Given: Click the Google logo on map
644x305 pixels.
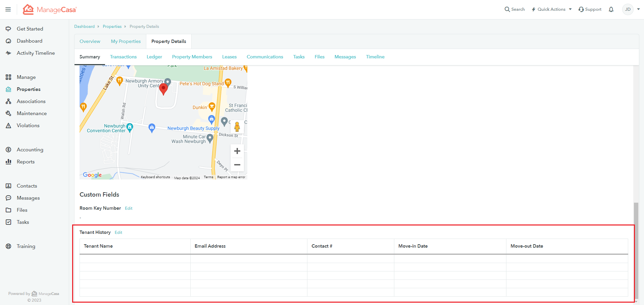Looking at the screenshot, I should 92,175.
